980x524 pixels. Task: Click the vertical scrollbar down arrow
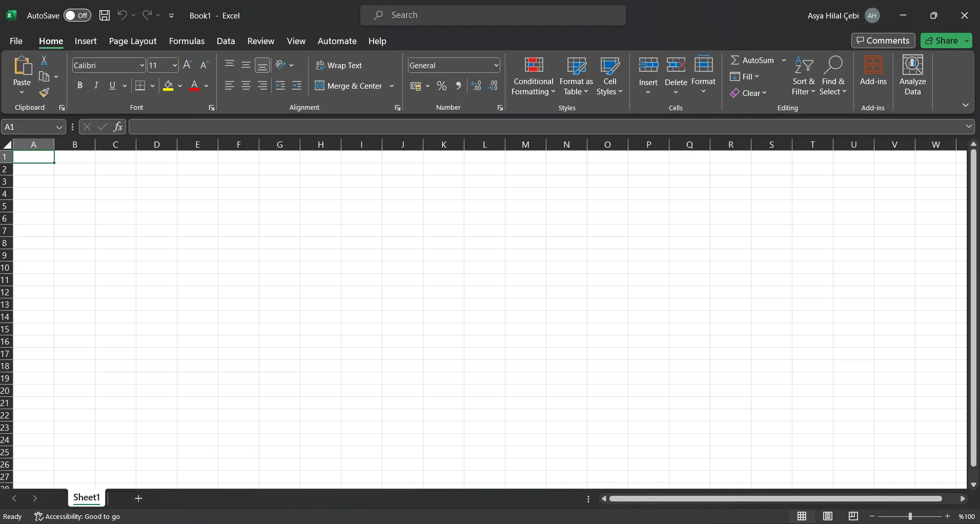click(973, 485)
